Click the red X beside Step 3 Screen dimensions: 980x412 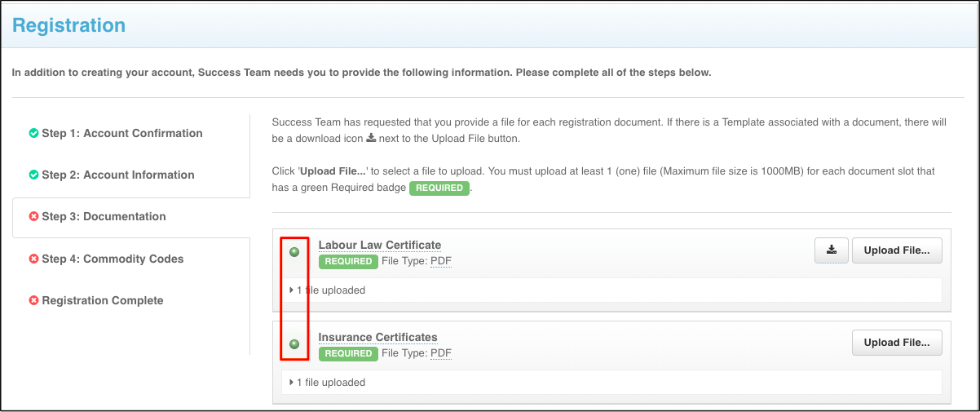pyautogui.click(x=33, y=217)
